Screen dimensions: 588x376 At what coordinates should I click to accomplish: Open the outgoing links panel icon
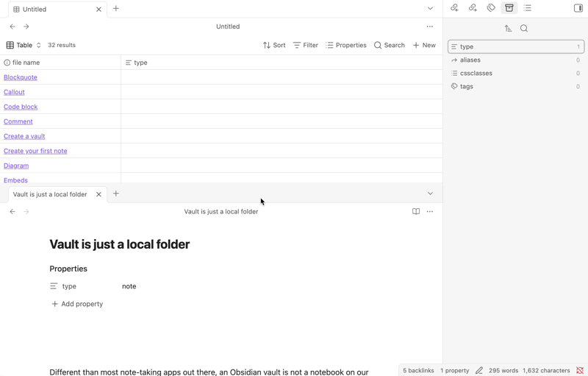pos(473,8)
